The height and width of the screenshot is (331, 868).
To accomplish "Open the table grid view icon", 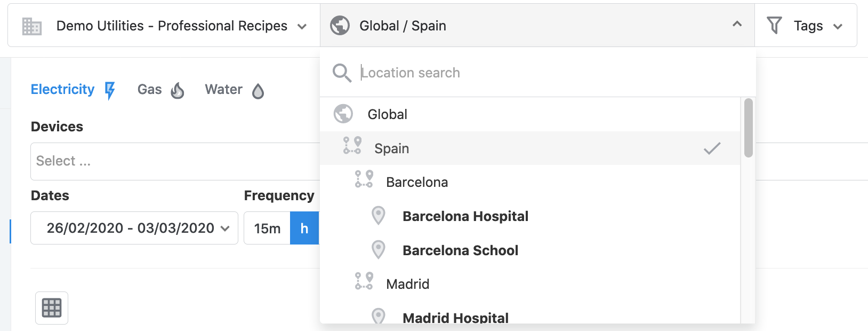I will tap(52, 308).
